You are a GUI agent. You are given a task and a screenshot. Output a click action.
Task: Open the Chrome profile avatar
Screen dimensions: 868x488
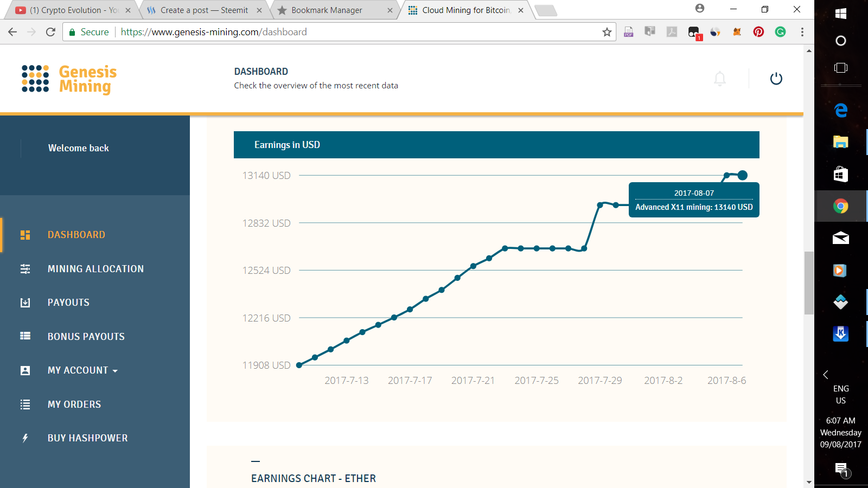(700, 8)
